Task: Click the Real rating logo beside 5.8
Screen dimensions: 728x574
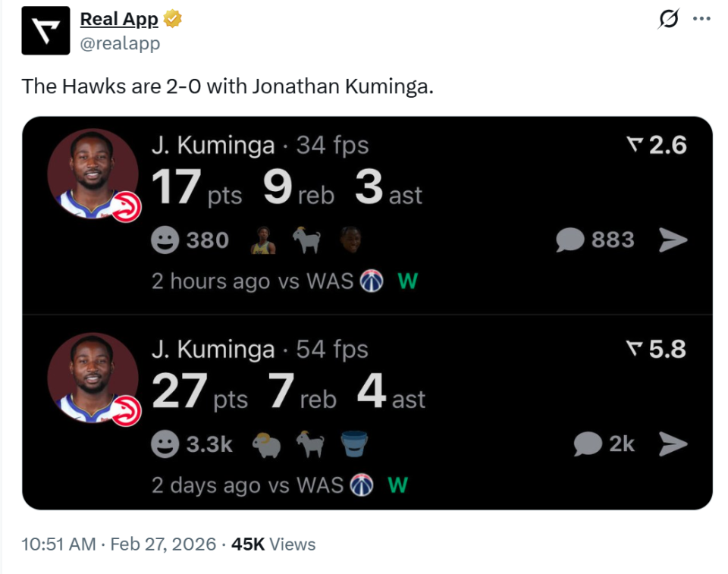Action: [635, 349]
